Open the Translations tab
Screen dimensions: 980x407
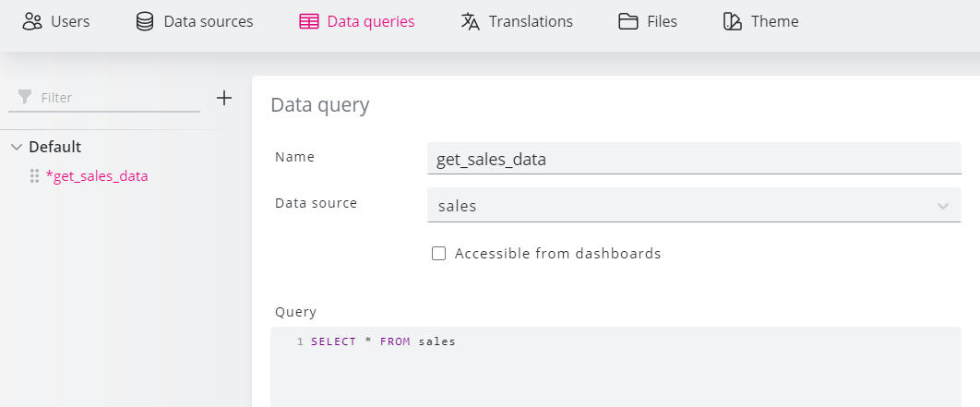tap(517, 21)
